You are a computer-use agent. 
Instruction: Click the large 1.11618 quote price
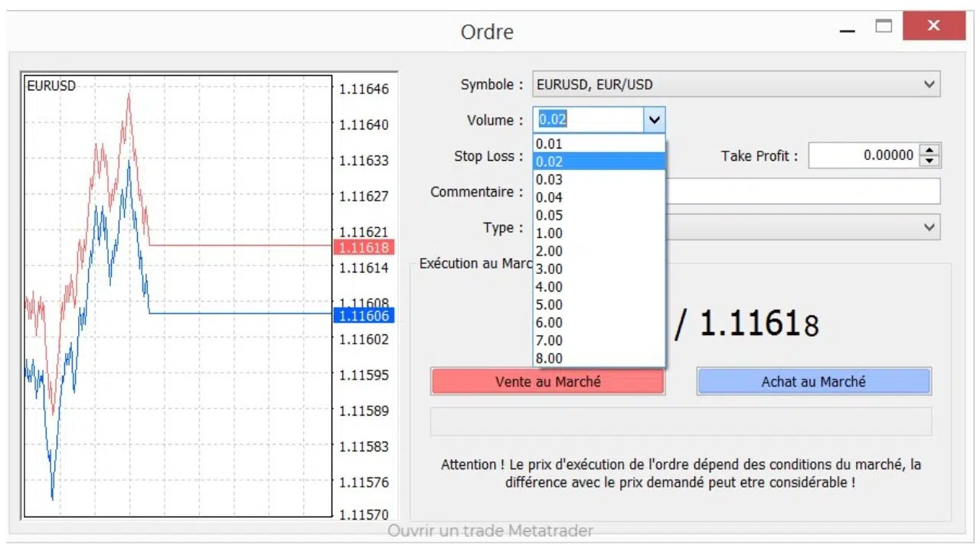pos(759,324)
